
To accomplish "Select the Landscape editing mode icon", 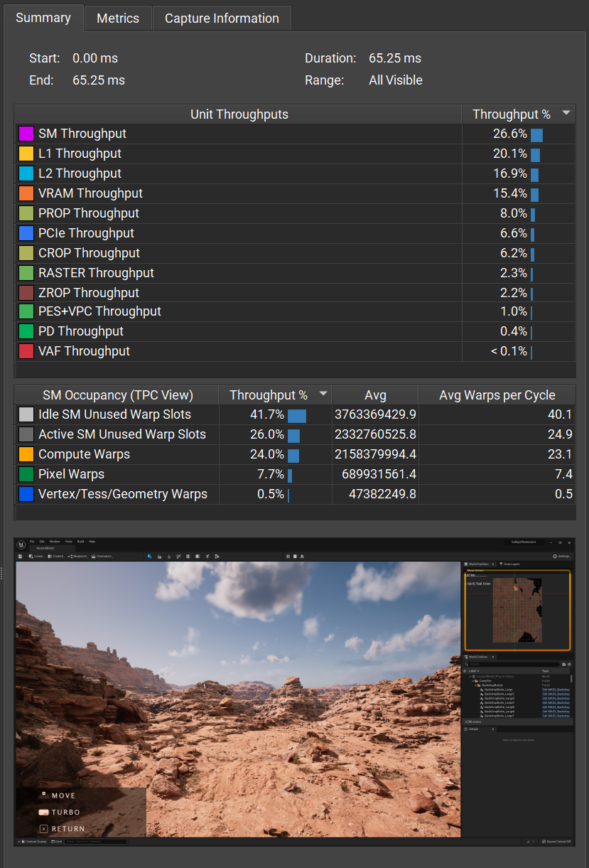I will (x=159, y=557).
